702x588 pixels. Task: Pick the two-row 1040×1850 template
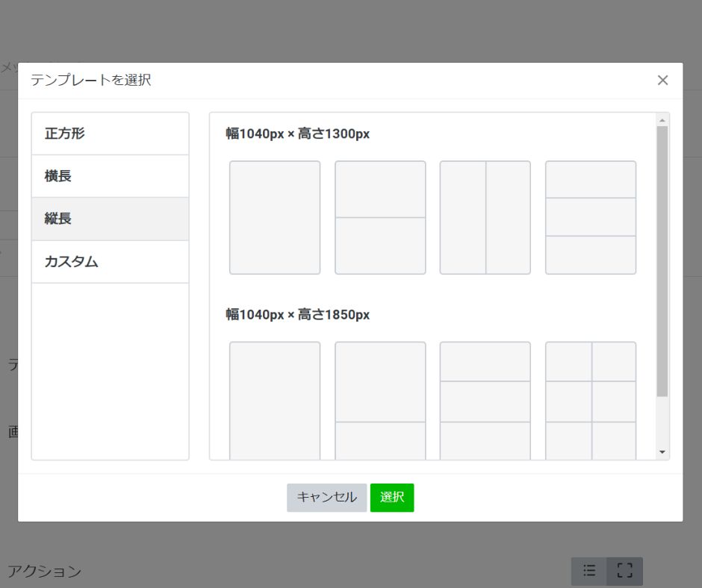(x=380, y=400)
